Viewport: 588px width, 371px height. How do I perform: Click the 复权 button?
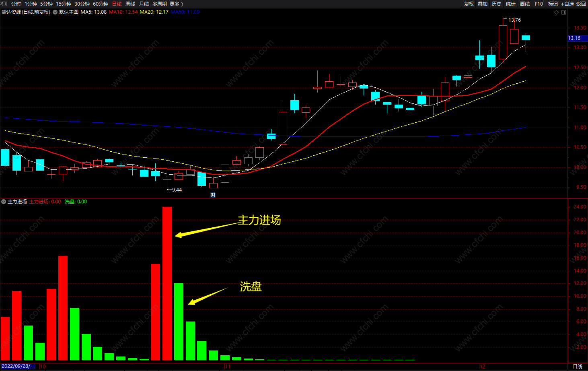pyautogui.click(x=469, y=4)
